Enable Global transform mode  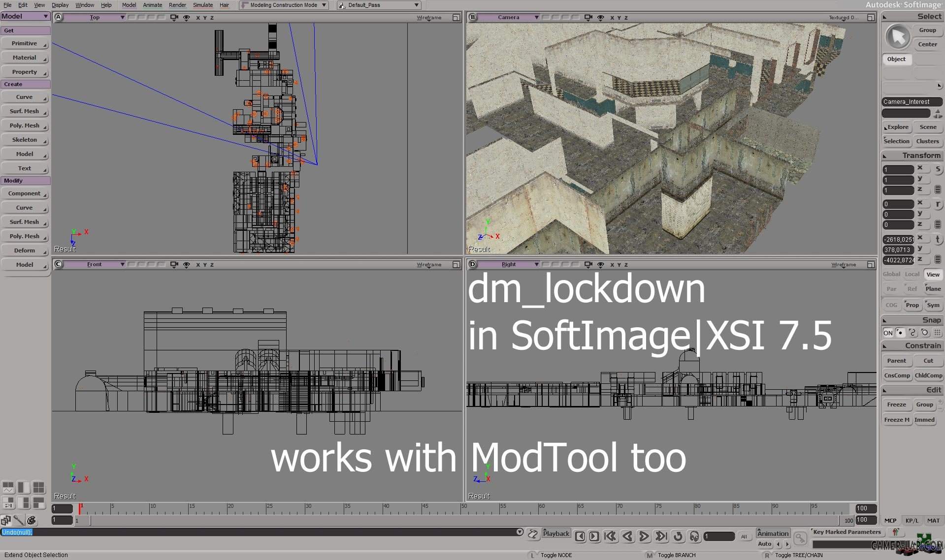click(891, 274)
